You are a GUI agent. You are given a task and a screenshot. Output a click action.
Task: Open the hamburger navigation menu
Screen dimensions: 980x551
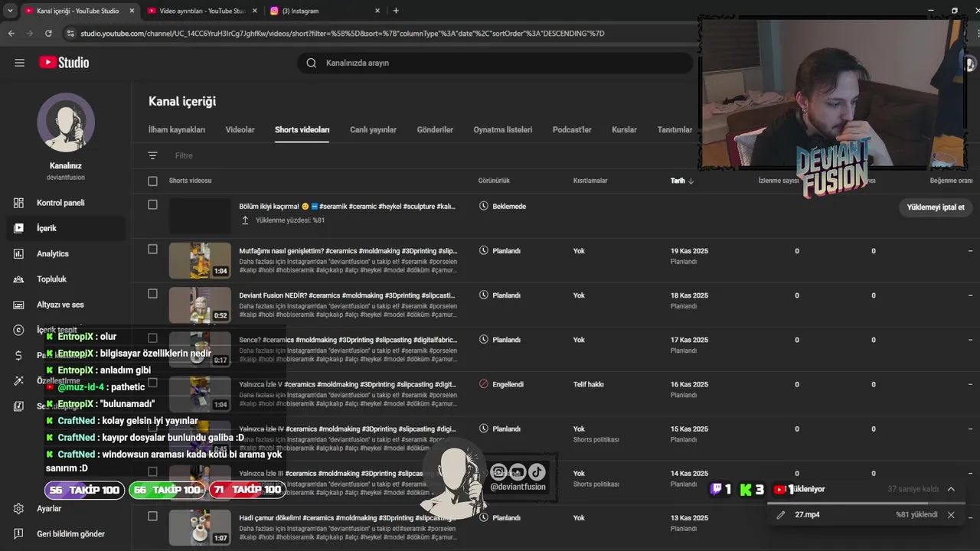click(20, 63)
